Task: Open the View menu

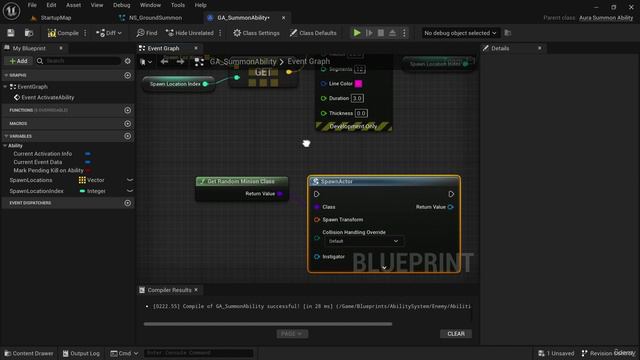Action: click(97, 5)
